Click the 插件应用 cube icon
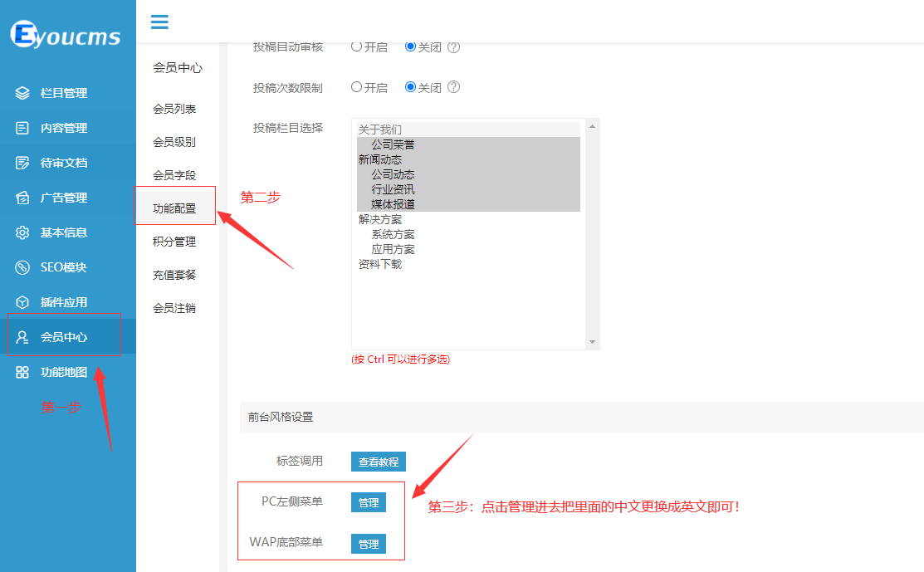The width and height of the screenshot is (924, 572). 22,302
